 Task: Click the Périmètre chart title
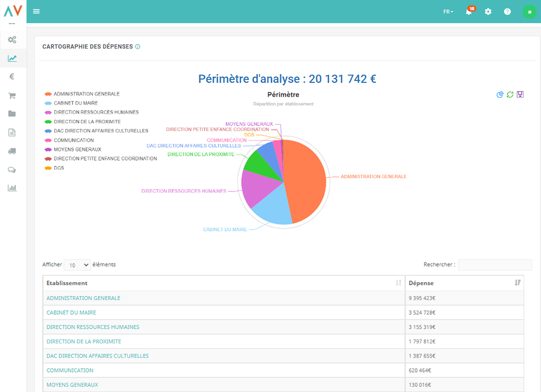click(x=283, y=95)
